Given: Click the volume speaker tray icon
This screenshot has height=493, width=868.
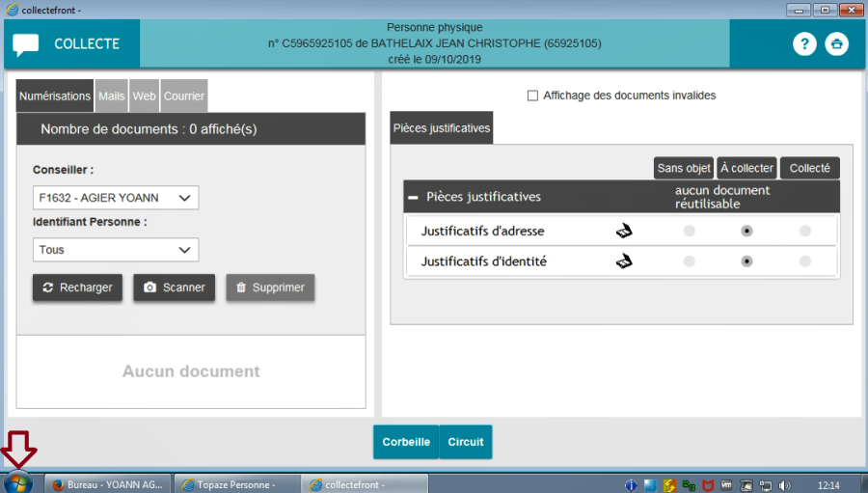Looking at the screenshot, I should [x=784, y=484].
